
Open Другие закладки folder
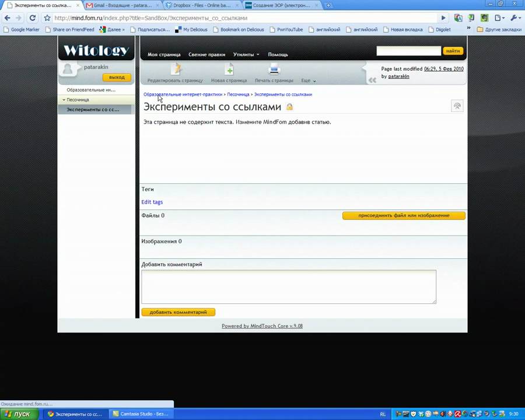499,30
